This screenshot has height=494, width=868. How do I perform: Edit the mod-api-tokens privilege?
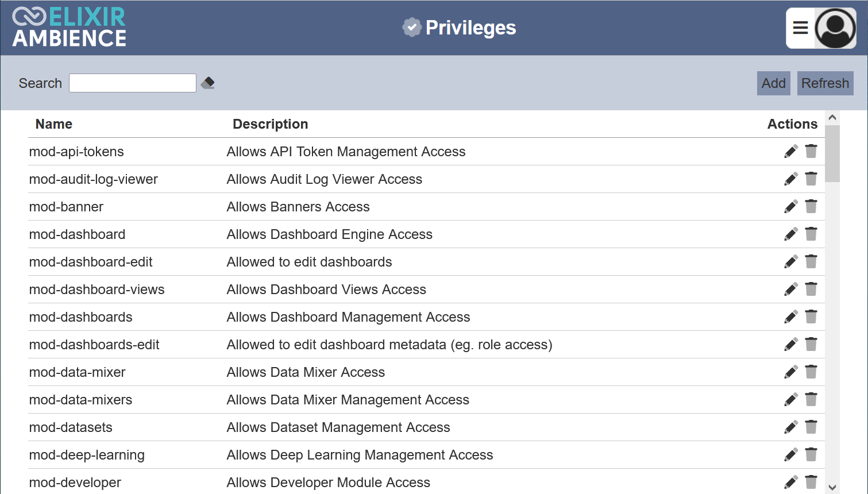click(x=791, y=152)
